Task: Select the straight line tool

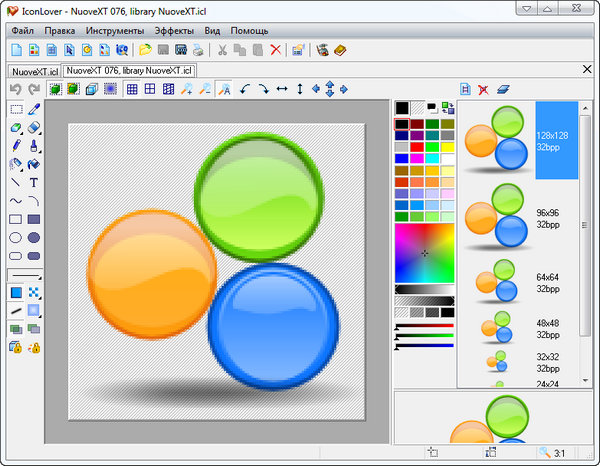Action: [x=15, y=183]
